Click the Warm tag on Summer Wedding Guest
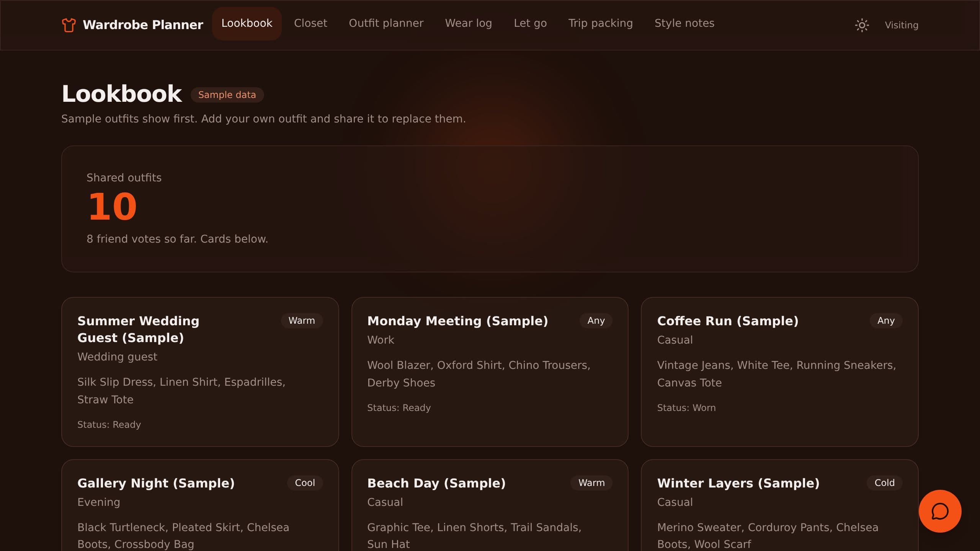This screenshot has height=551, width=980. (302, 321)
